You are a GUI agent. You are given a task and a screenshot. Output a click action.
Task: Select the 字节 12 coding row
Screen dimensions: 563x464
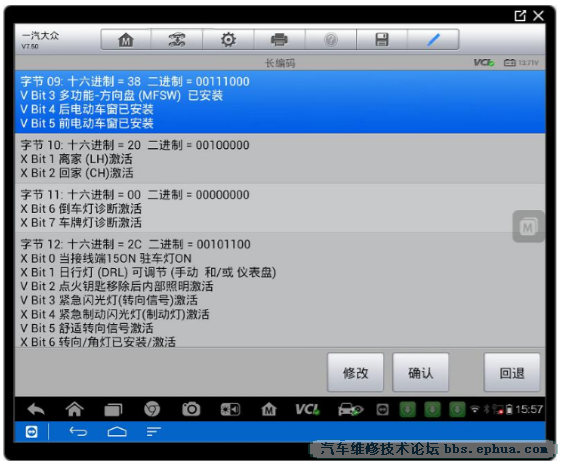coord(280,290)
